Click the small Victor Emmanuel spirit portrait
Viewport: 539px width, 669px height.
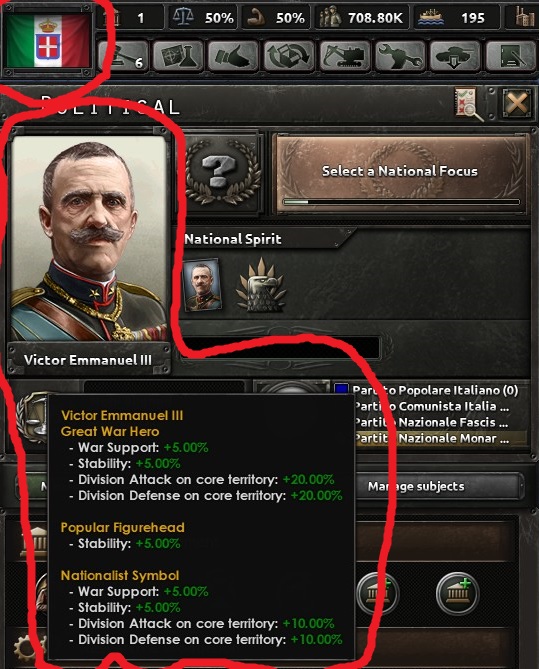[201, 285]
